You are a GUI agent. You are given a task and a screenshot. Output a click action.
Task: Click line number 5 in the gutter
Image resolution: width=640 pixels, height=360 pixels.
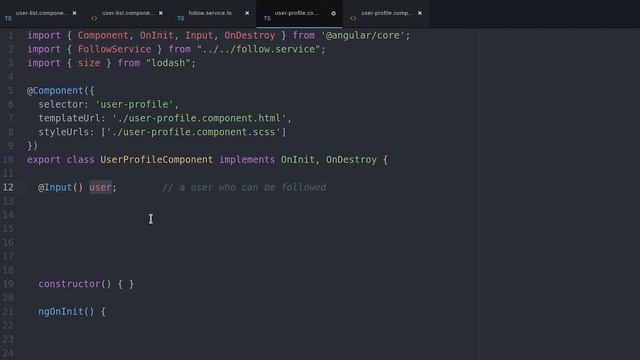point(11,91)
